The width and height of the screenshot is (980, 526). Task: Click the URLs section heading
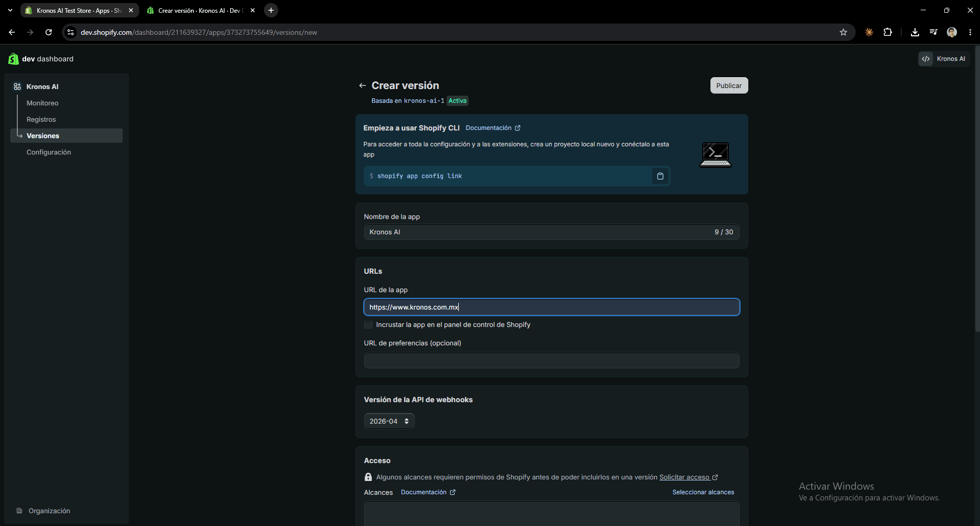(x=373, y=271)
